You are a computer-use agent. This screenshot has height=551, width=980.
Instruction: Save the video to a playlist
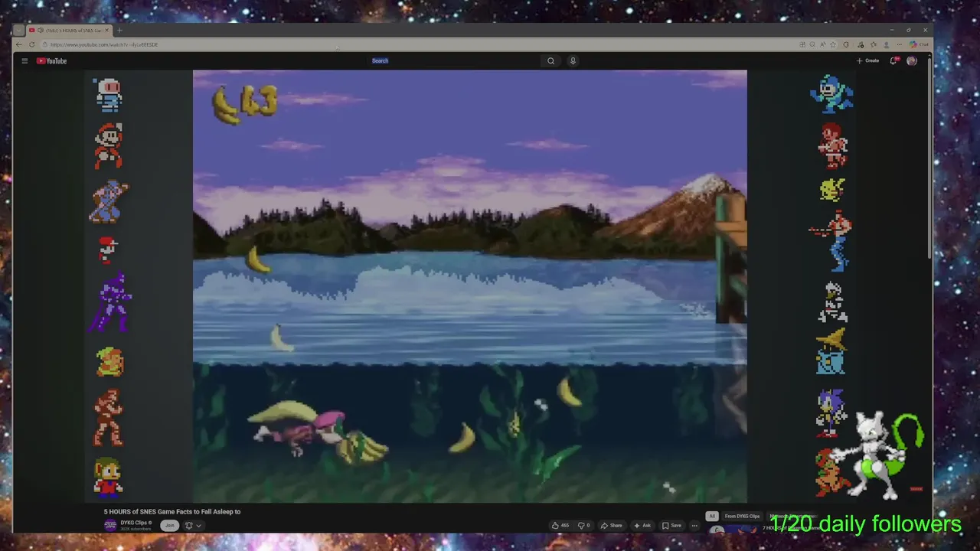click(671, 525)
